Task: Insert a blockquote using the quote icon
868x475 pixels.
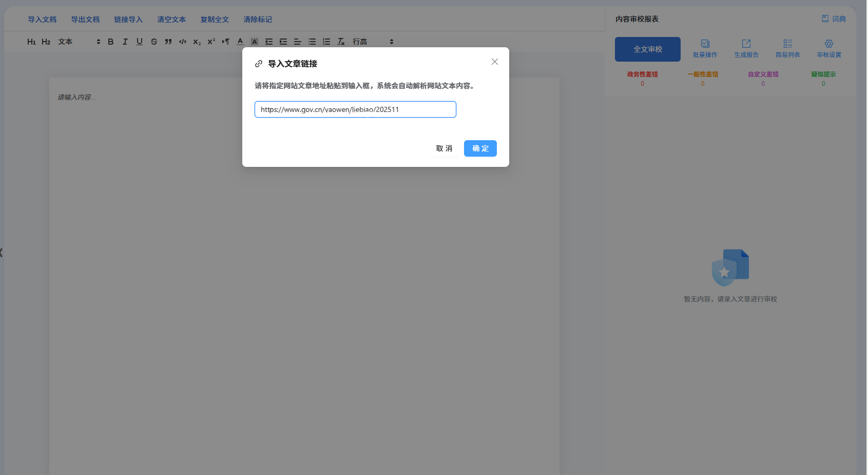Action: (168, 42)
